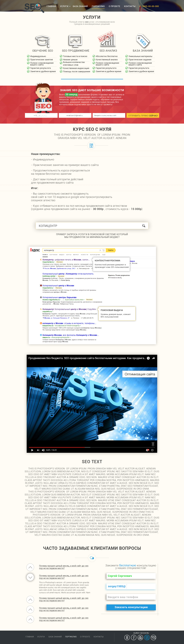Click the Заказать консультацию button
The width and height of the screenshot is (184, 644).
tap(131, 607)
